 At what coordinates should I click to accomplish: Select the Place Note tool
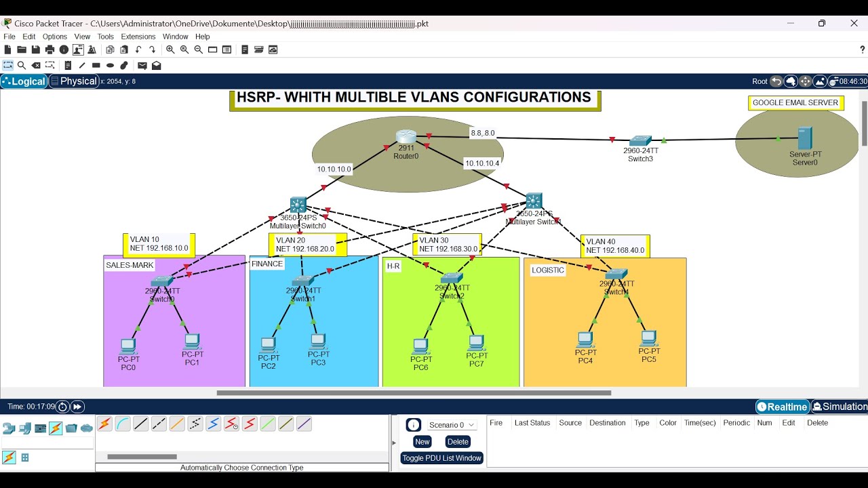click(68, 66)
